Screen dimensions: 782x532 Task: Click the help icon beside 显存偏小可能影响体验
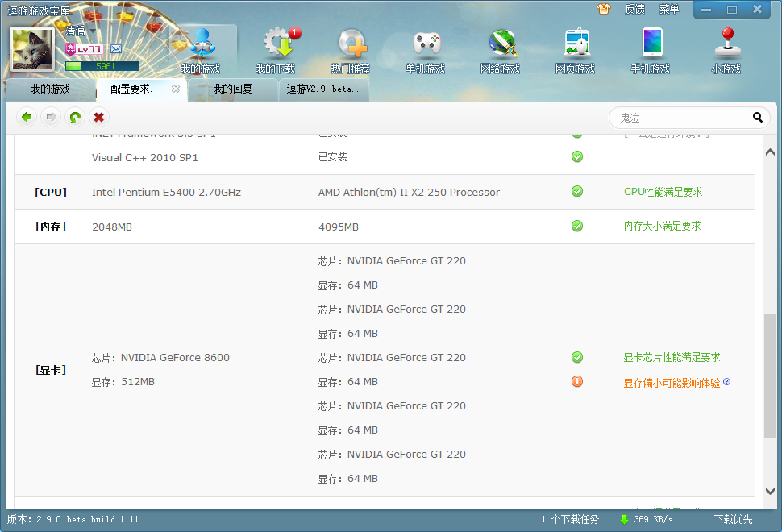(726, 382)
